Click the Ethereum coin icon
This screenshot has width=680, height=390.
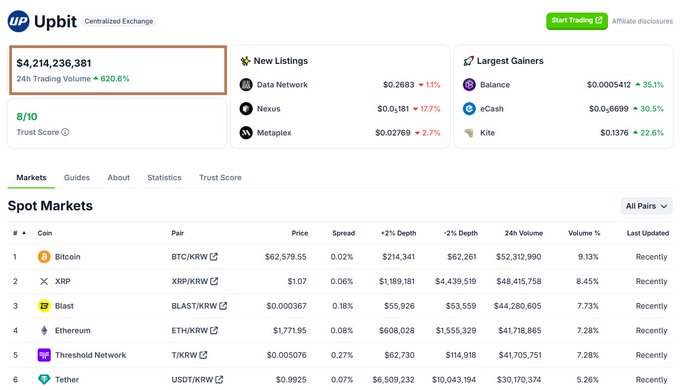44,330
